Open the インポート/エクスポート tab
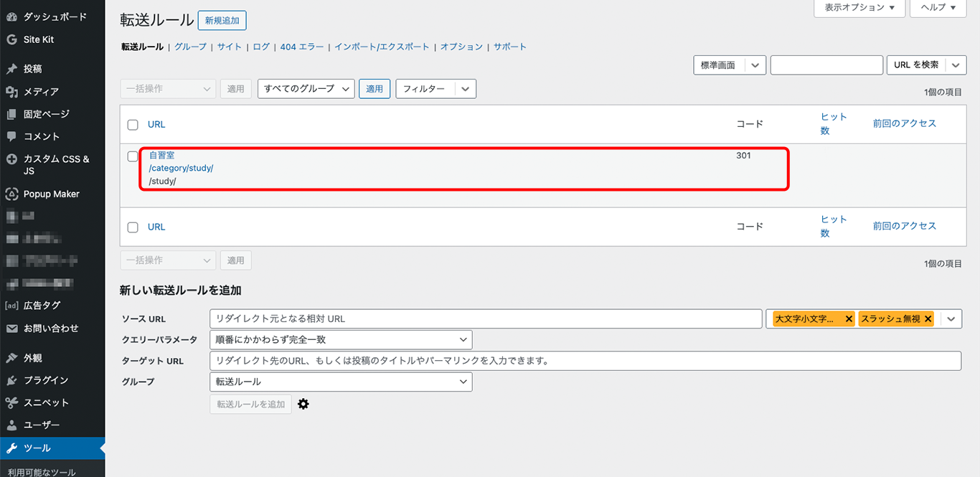 pos(382,47)
